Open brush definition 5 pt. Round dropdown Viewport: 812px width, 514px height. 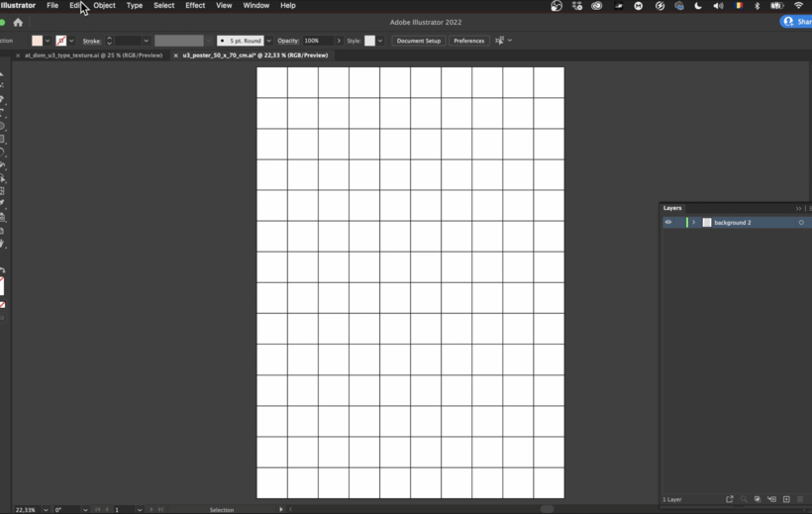268,41
